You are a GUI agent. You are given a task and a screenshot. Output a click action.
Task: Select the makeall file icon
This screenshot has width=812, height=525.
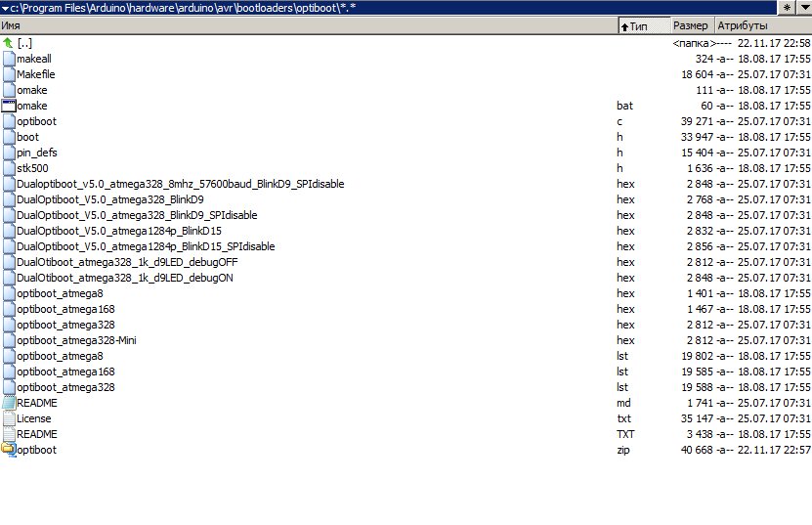coord(9,59)
